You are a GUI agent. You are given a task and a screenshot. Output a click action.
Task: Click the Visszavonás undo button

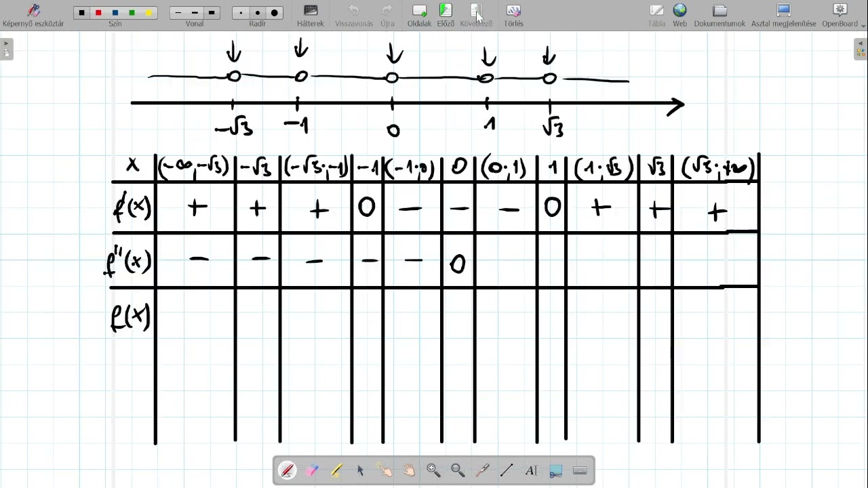pos(354,15)
